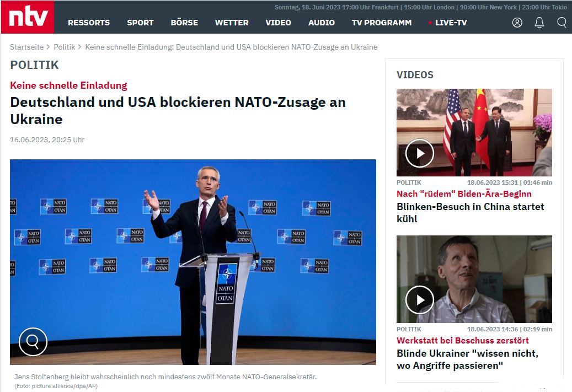Viewport: 572px width, 392px height.
Task: Open the TV PROGRAMM page
Action: [x=382, y=23]
